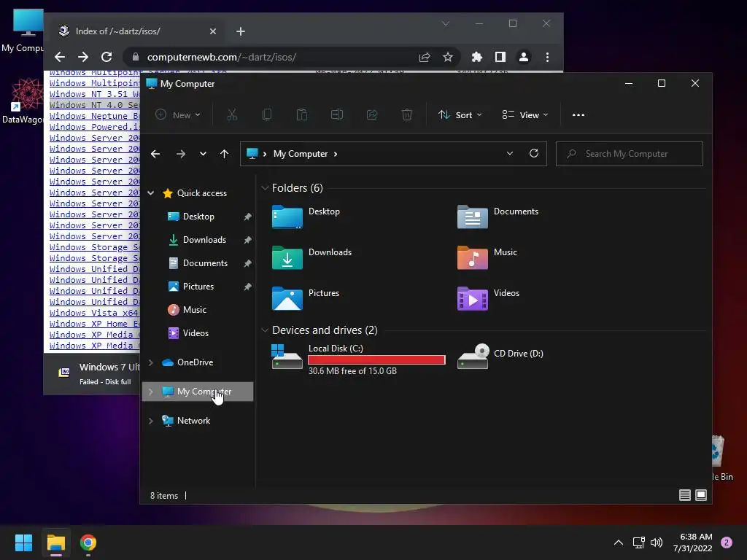
Task: Select Desktop in Quick access sidebar
Action: (x=198, y=216)
